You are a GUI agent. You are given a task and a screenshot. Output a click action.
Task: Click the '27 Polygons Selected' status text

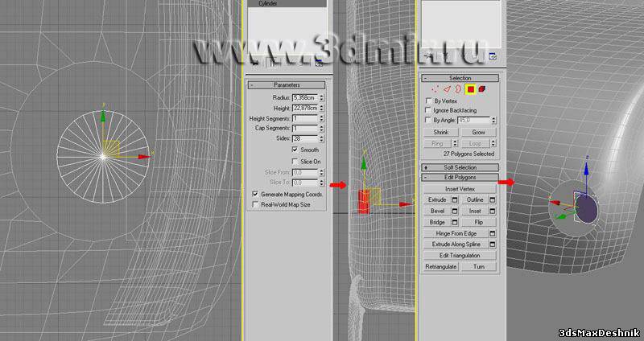469,154
